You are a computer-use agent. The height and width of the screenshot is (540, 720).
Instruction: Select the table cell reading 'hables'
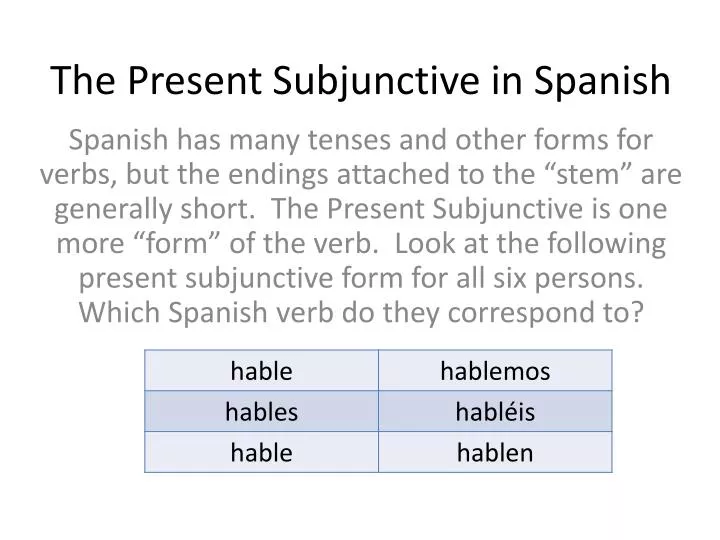point(261,411)
